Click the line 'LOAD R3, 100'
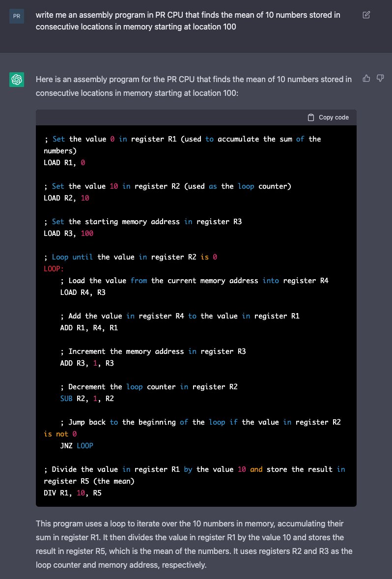This screenshot has height=579, width=392. click(x=68, y=233)
